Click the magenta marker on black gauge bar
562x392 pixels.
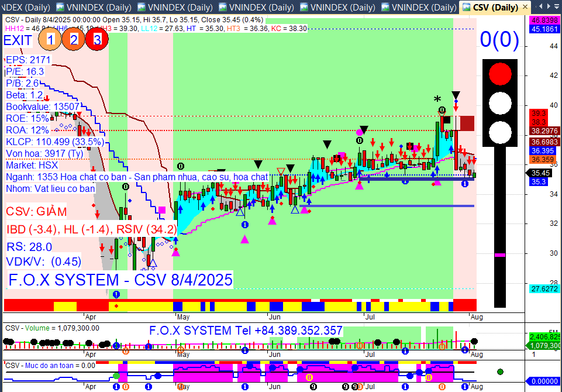(x=500, y=255)
